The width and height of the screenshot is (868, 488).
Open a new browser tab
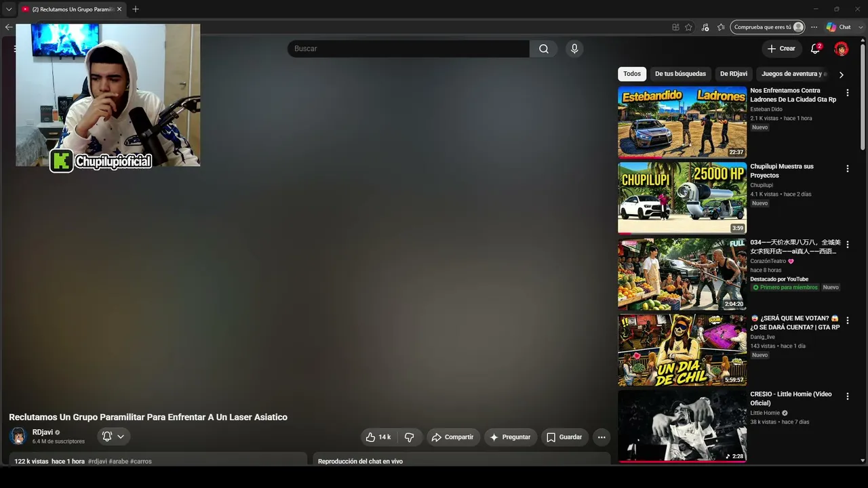tap(136, 9)
